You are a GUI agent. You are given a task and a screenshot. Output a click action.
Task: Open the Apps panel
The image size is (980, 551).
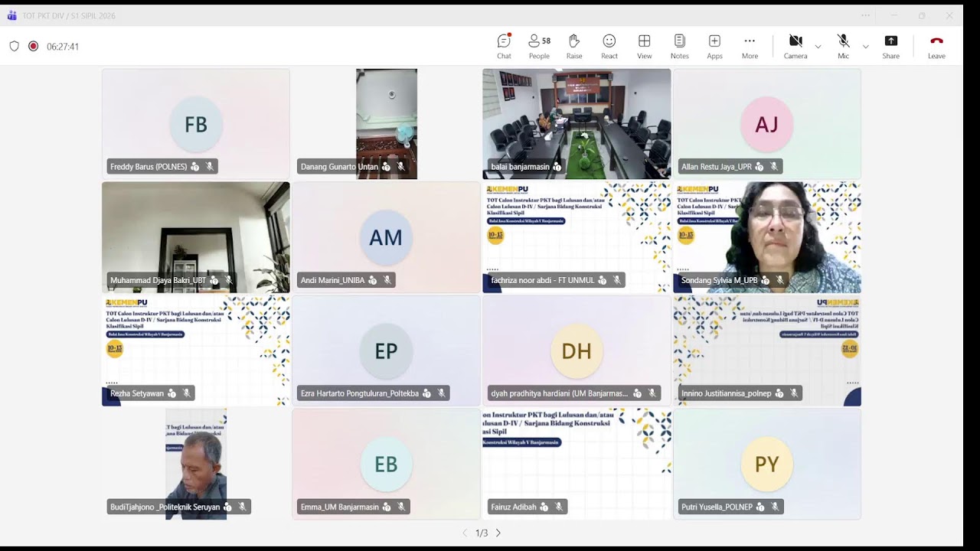[714, 46]
